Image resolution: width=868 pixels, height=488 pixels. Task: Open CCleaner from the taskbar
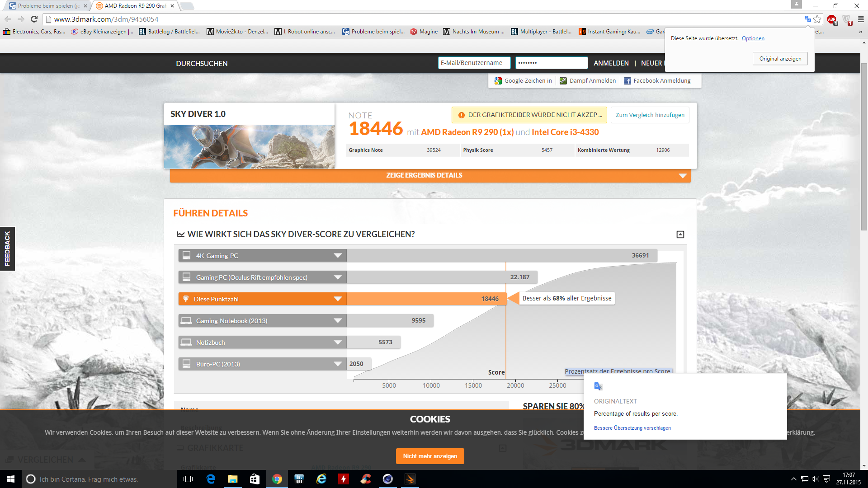(x=366, y=479)
